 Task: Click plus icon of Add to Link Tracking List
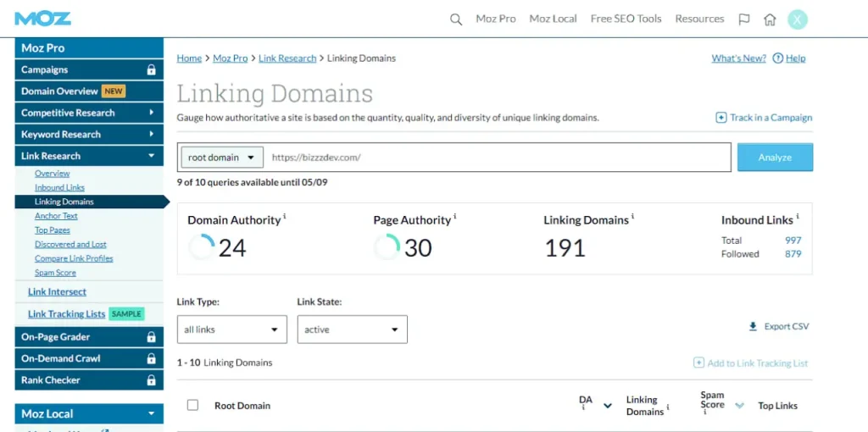[698, 363]
